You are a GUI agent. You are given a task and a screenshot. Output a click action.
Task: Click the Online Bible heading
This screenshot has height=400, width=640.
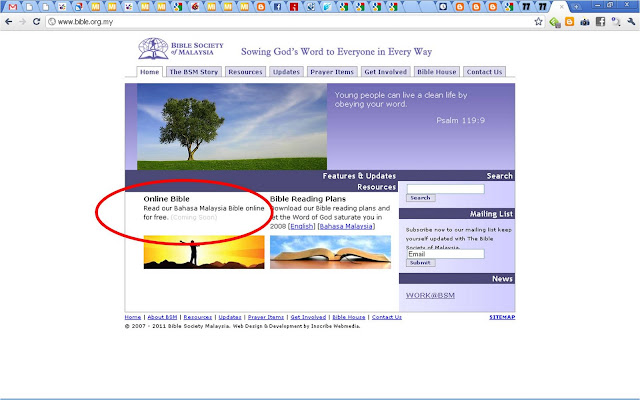coord(167,199)
